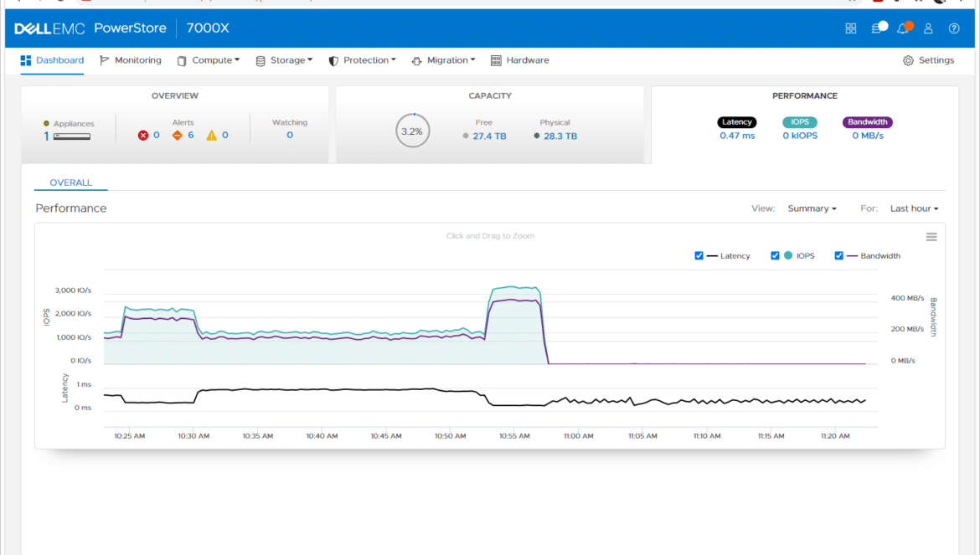Viewport: 980px width, 555px height.
Task: Click the Physical 28.3 TB value
Action: 560,136
